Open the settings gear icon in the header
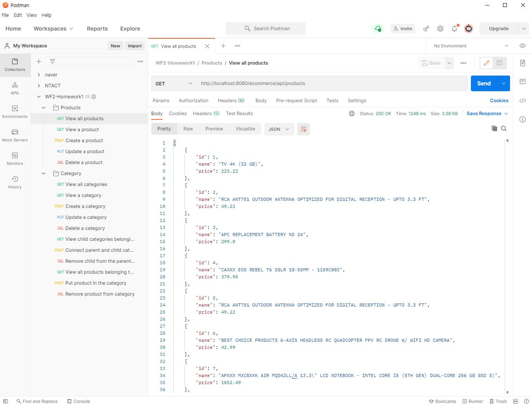 tap(440, 29)
